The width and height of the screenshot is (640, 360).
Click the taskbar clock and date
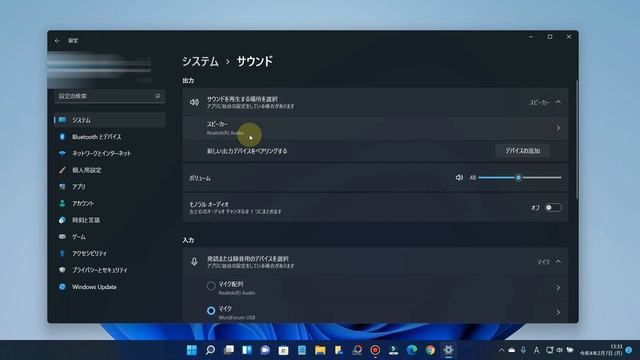click(601, 350)
